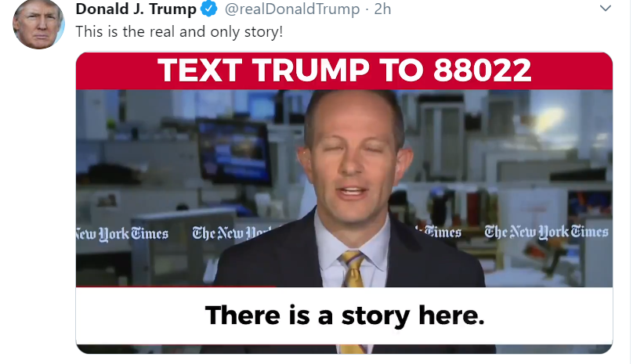The width and height of the screenshot is (633, 364).
Task: Click the speaker's yellow striped tie
Action: click(353, 268)
